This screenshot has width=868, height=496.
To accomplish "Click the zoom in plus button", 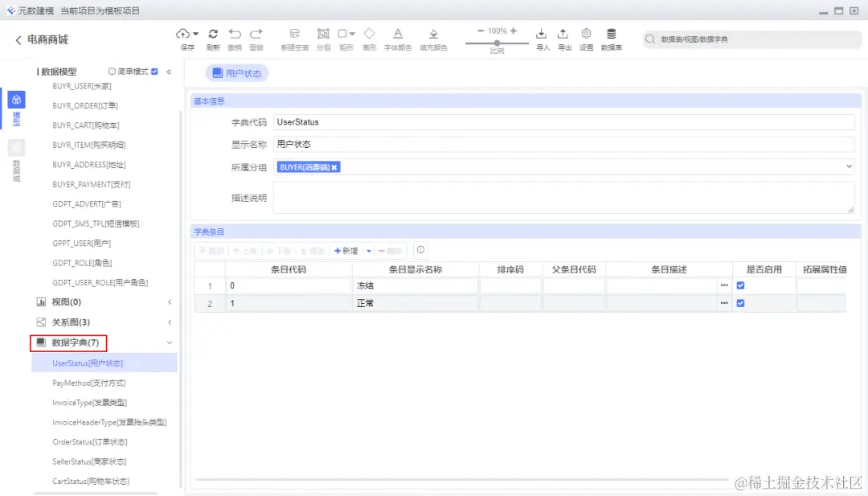I will click(514, 31).
